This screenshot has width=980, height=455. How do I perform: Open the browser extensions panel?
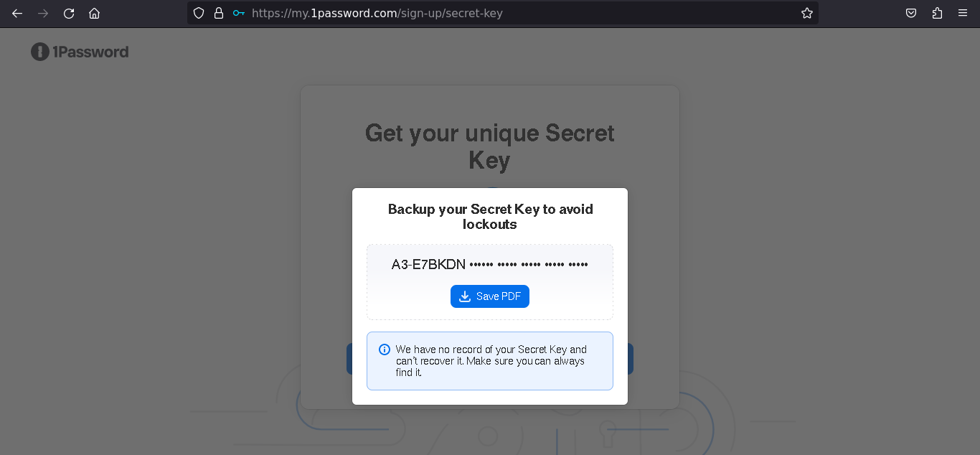(x=937, y=13)
